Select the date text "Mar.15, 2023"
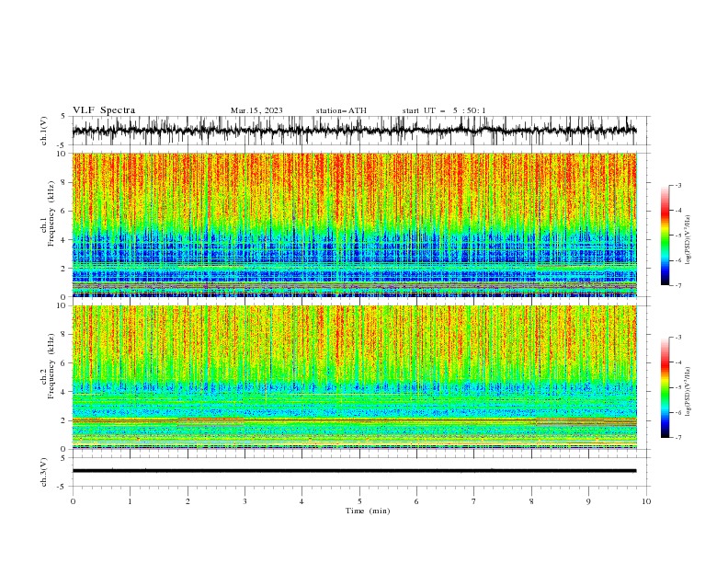728x563 pixels. [256, 110]
